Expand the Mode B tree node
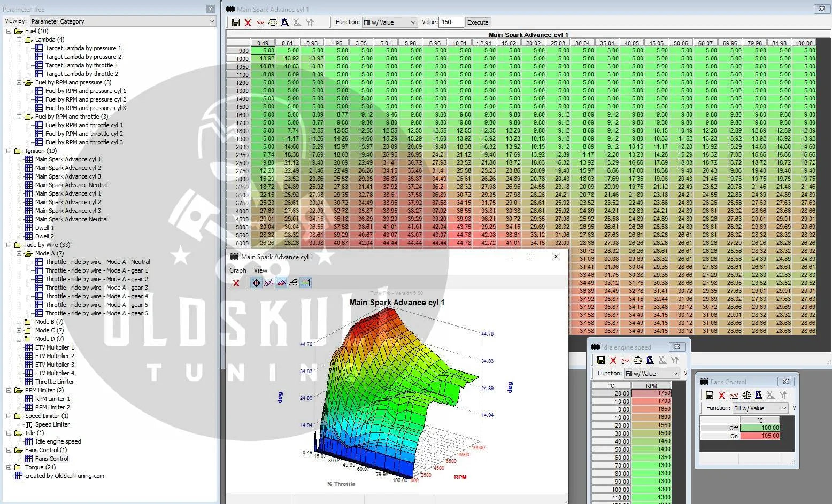This screenshot has width=832, height=504. 19,322
